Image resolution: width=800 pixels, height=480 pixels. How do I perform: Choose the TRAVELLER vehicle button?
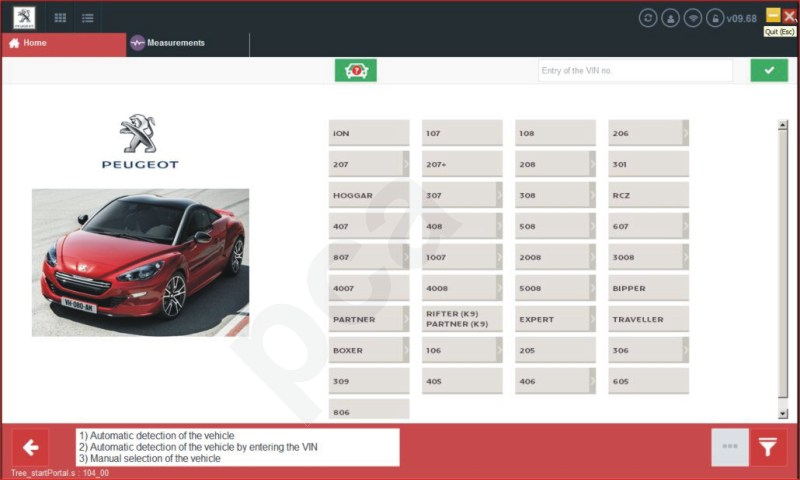point(648,319)
